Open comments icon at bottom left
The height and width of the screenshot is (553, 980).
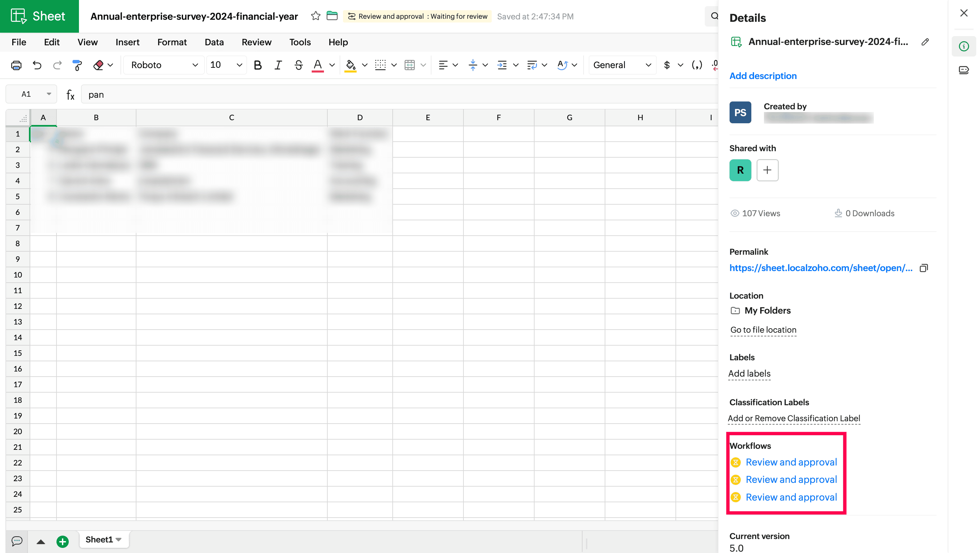[17, 540]
